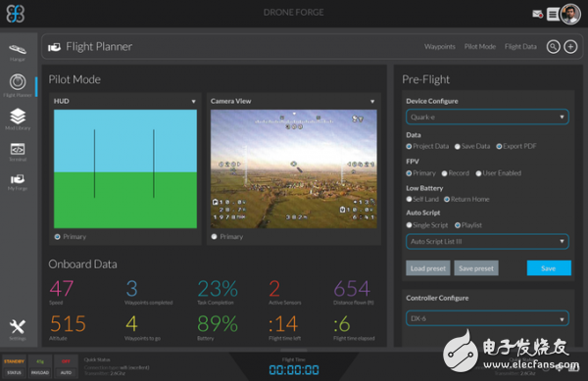Open the Auto Script List III dropdown

click(487, 242)
